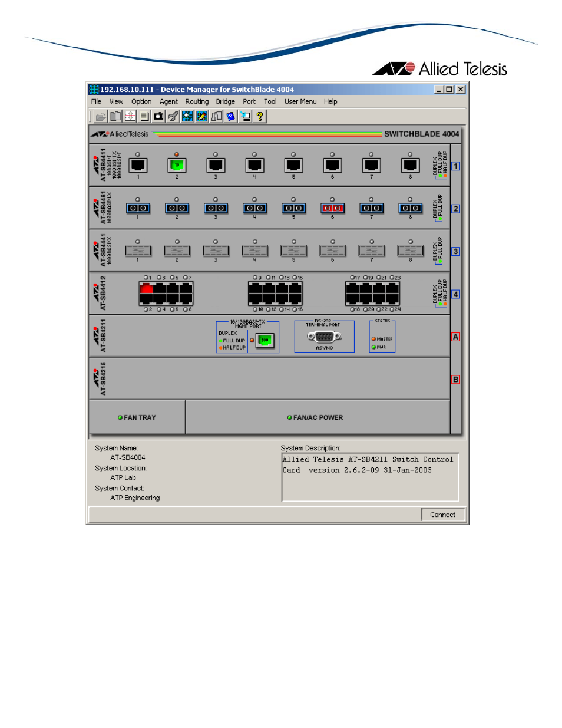562x728 pixels.
Task: Minimize the Device Manager window
Action: click(439, 90)
